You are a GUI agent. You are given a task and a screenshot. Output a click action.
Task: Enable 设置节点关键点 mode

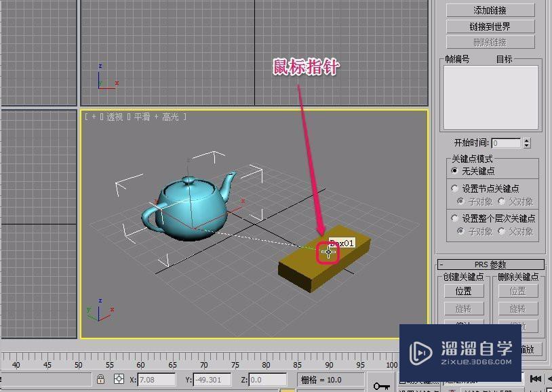pyautogui.click(x=454, y=189)
